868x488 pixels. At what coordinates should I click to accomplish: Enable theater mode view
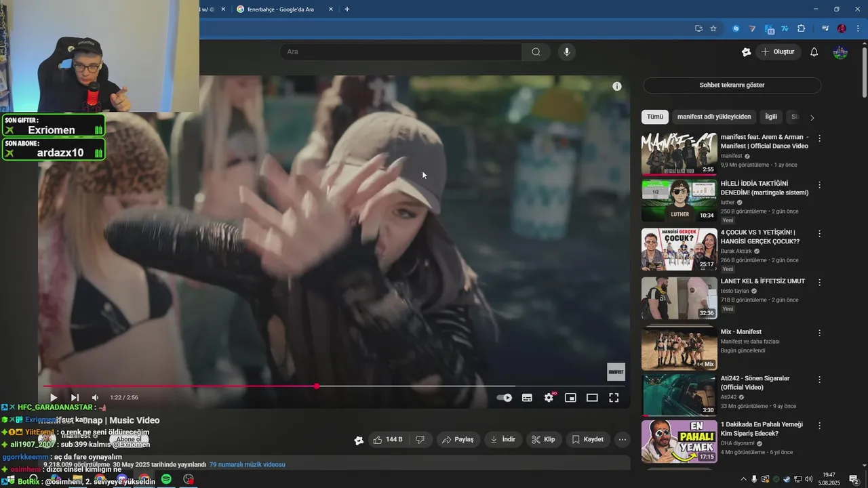(x=592, y=398)
